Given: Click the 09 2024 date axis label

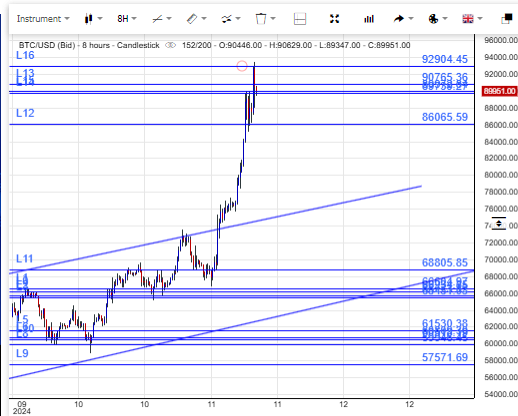Looking at the screenshot, I should 22,408.
